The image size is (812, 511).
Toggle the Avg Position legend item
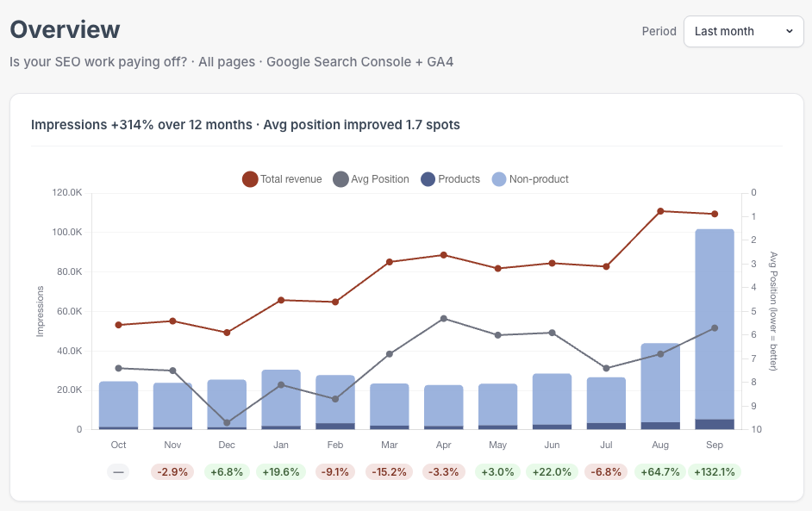[x=372, y=179]
